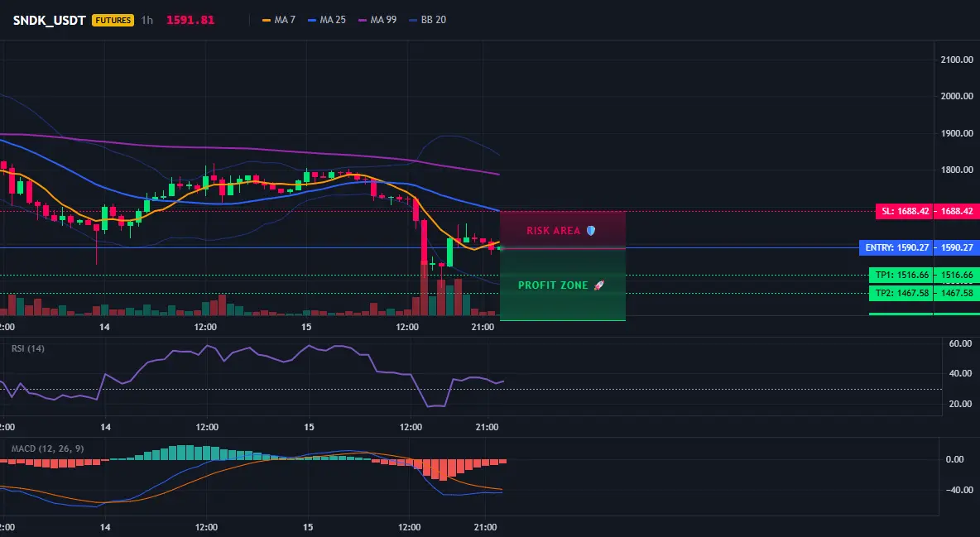Click the 1590.27 value on price axis
This screenshot has width=980, height=537.
[957, 247]
